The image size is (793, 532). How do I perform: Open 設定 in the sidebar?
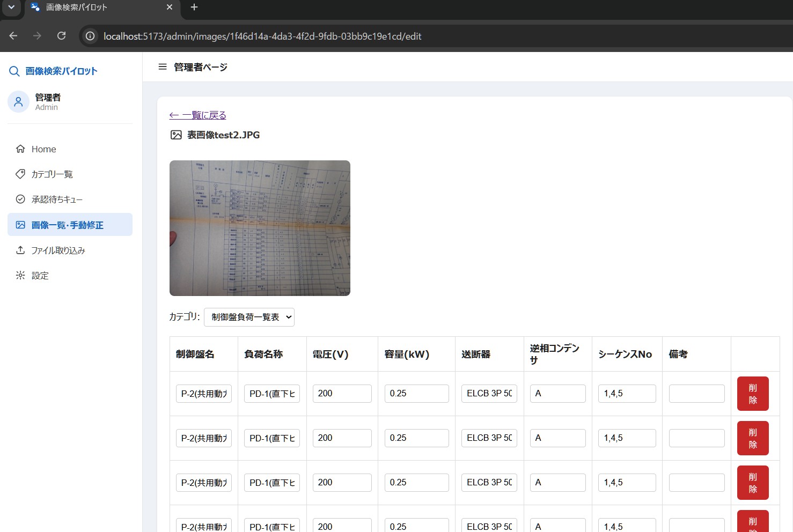[x=70, y=275]
